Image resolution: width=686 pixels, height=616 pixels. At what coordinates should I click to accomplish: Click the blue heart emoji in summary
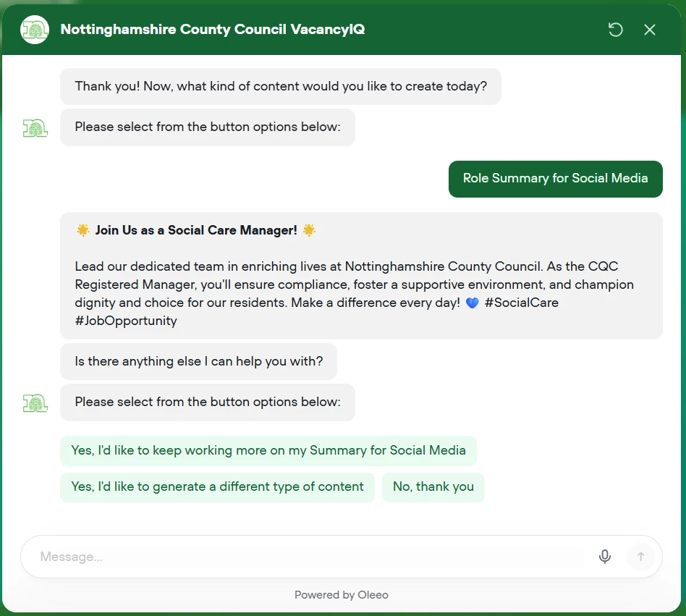(x=472, y=303)
